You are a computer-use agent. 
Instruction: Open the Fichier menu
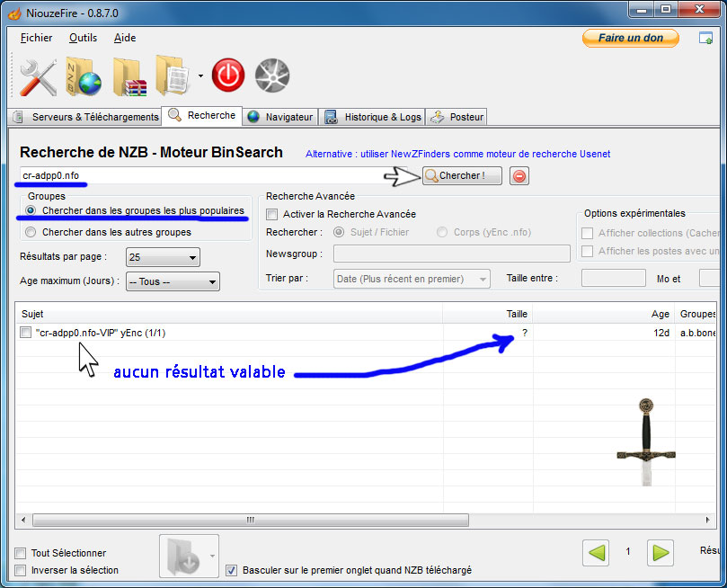tap(37, 38)
